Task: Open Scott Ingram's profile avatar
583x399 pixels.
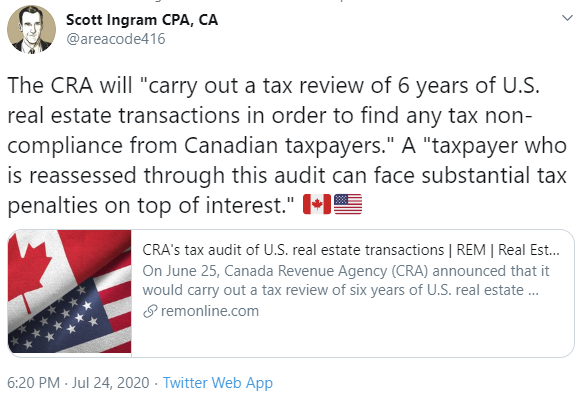Action: (x=32, y=29)
